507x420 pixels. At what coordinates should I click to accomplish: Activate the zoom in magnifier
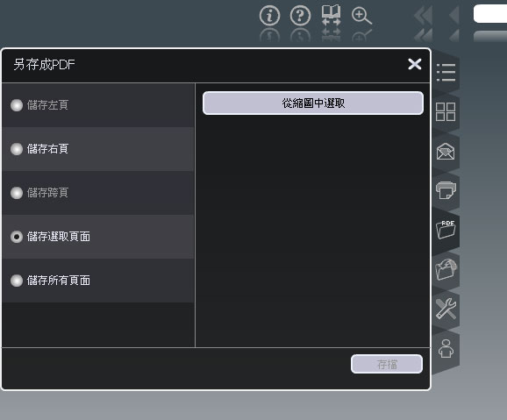(x=361, y=16)
